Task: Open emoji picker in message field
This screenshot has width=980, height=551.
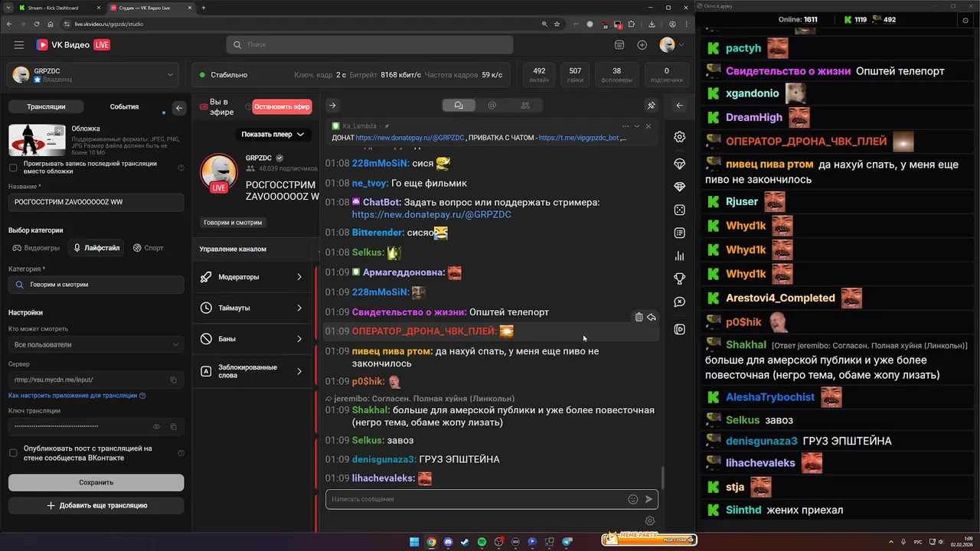Action: [x=633, y=499]
